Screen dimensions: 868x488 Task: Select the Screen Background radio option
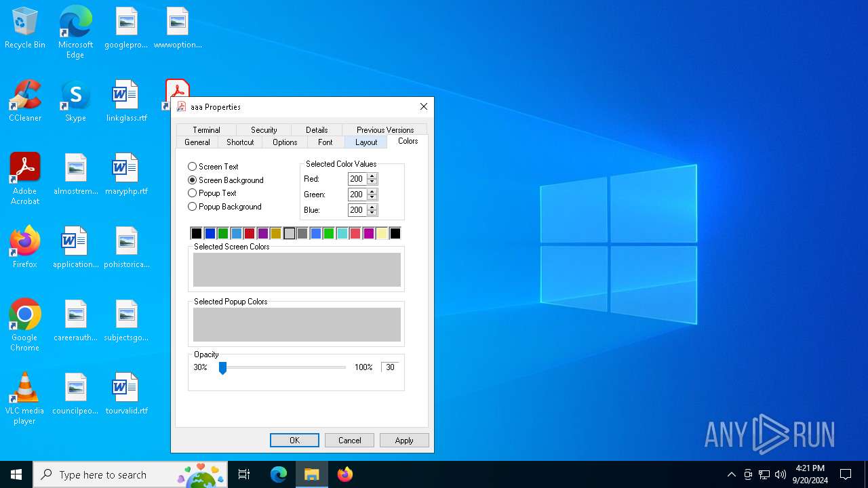(x=226, y=180)
